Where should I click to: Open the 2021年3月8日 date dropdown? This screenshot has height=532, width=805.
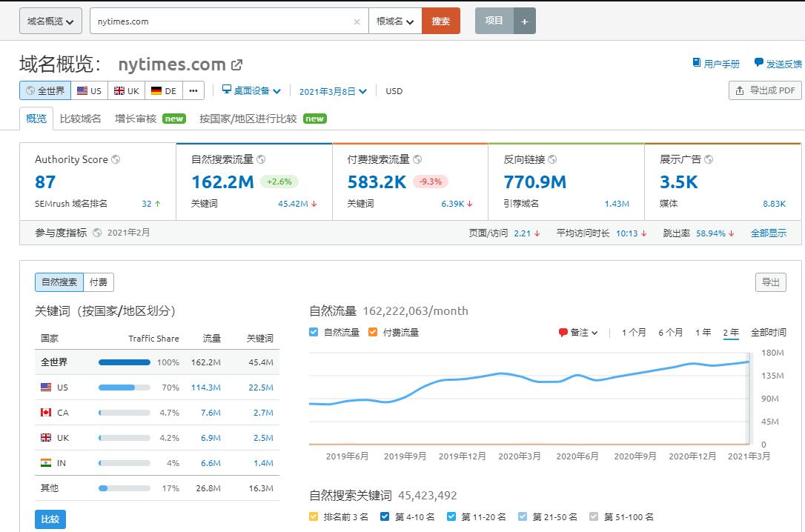click(333, 91)
